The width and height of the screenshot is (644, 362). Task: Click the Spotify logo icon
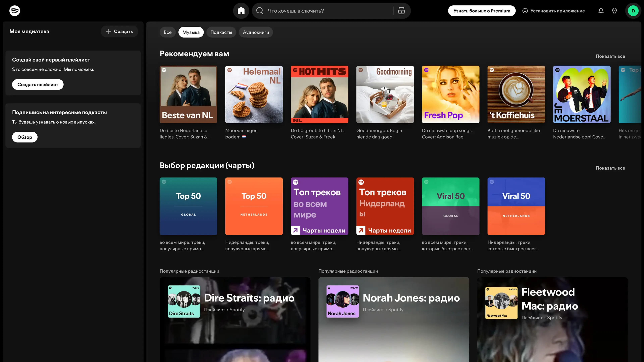(15, 11)
